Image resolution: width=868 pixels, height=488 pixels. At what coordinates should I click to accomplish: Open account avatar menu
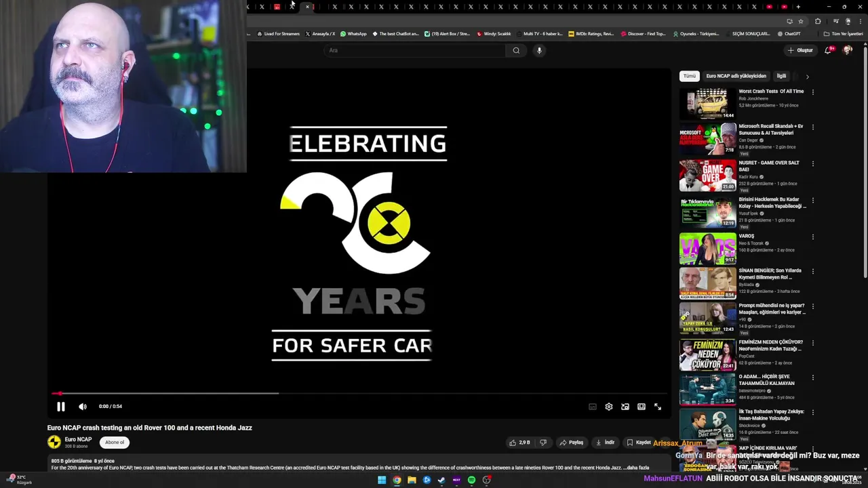[848, 50]
